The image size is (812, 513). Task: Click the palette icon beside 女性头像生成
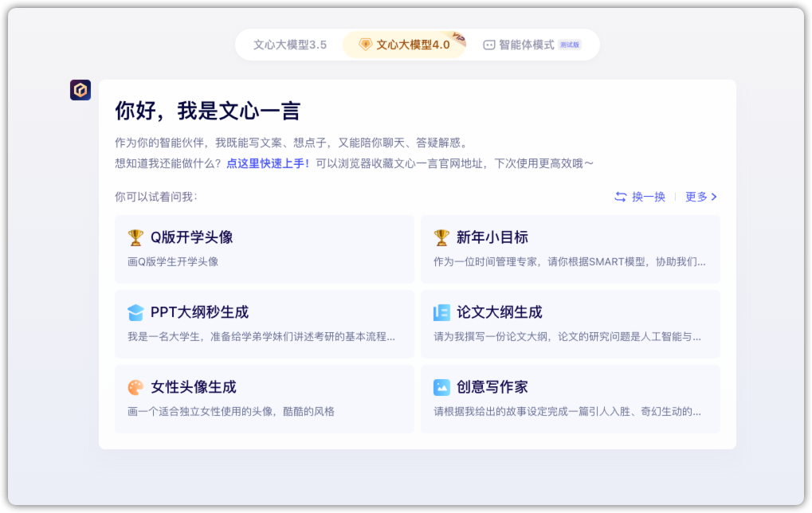coord(135,387)
